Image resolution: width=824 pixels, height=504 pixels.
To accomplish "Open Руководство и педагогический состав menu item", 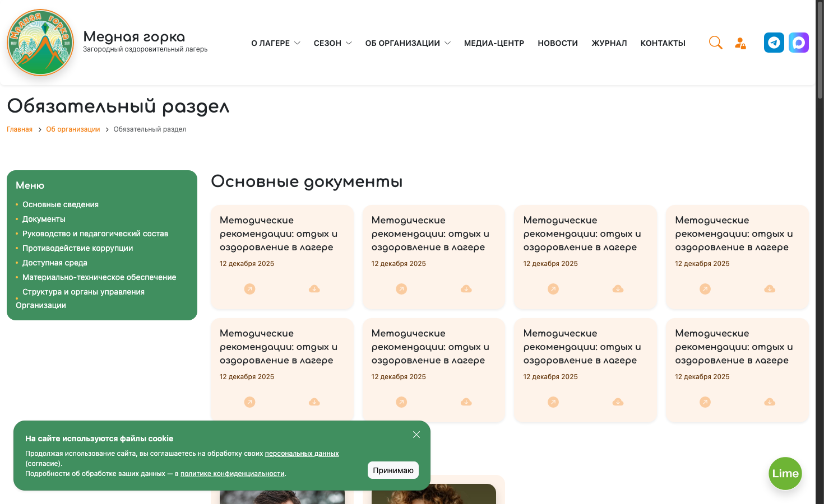I will [x=95, y=234].
